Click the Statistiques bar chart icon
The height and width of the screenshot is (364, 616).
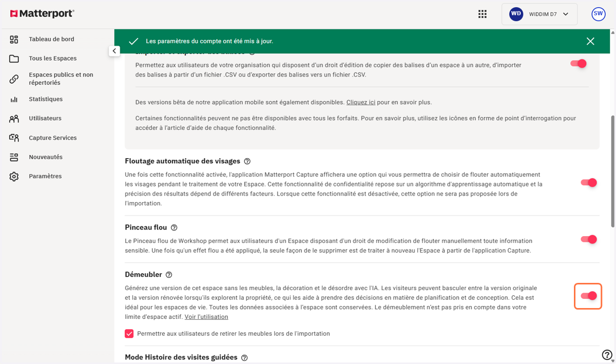[x=14, y=99]
